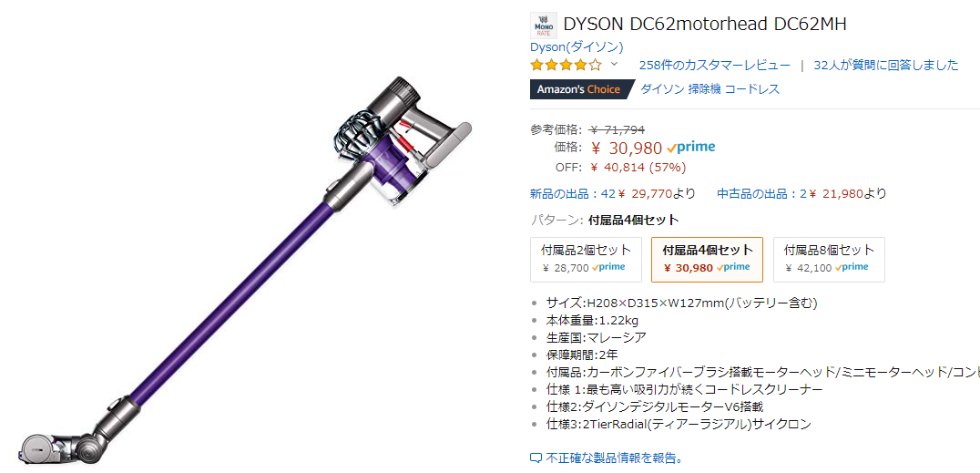Click the product title DYSON DC62motorhead DC62MH
The height and width of the screenshot is (473, 980).
coord(705,25)
